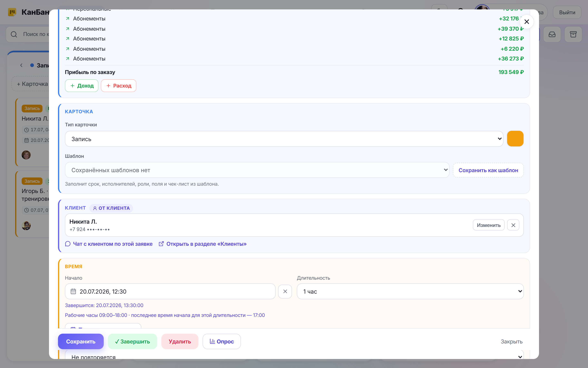
Task: Click the avatar on Никита Л. card
Action: (x=26, y=155)
